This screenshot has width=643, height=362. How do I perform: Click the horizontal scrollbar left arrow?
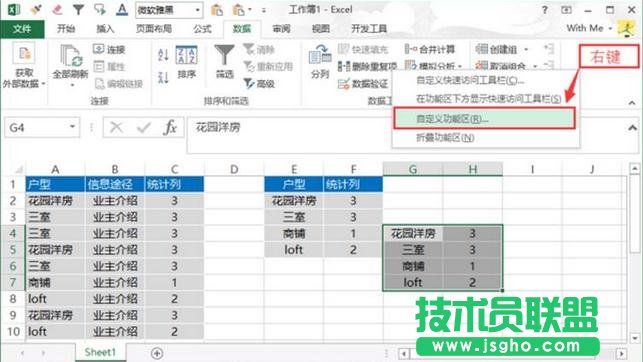404,353
